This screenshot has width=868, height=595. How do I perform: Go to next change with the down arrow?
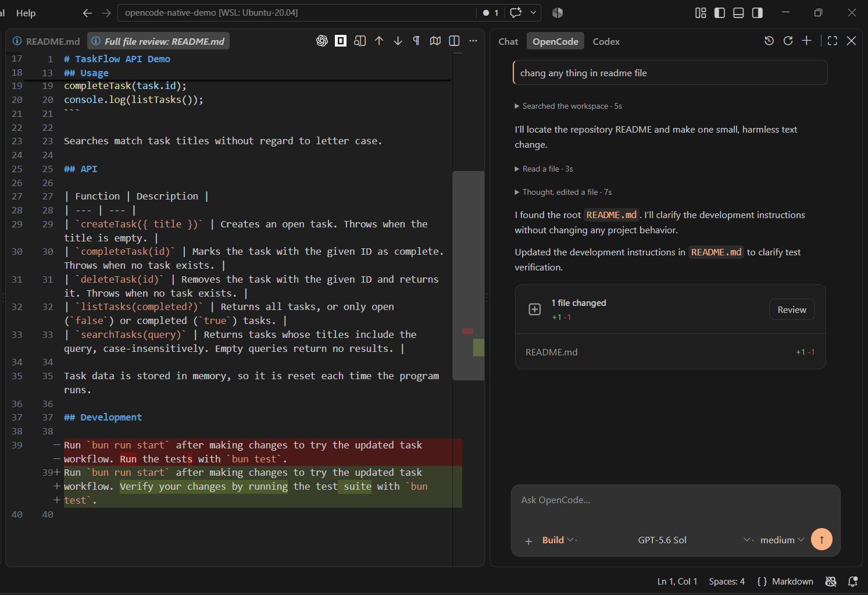click(398, 41)
